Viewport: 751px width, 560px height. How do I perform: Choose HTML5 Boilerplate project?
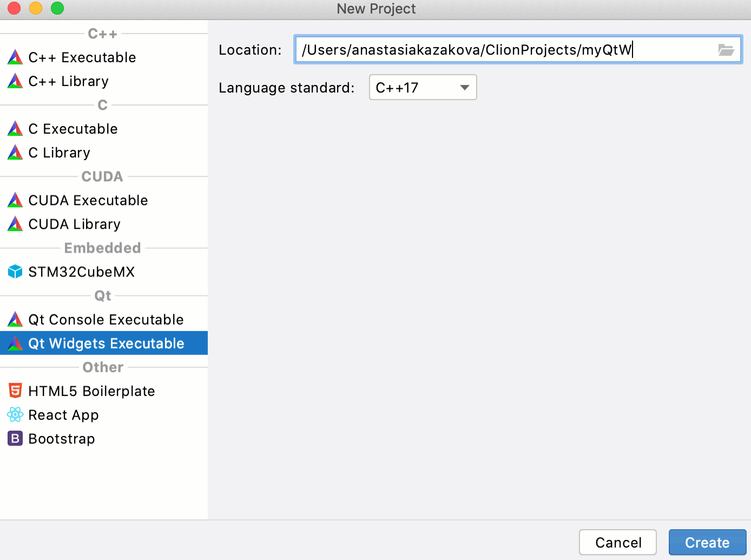(104, 391)
